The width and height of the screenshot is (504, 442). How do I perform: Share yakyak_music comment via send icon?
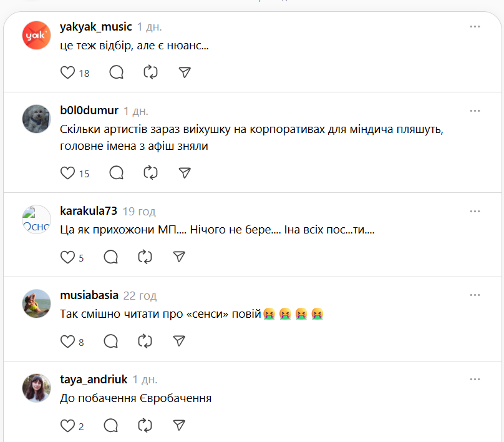(x=184, y=72)
